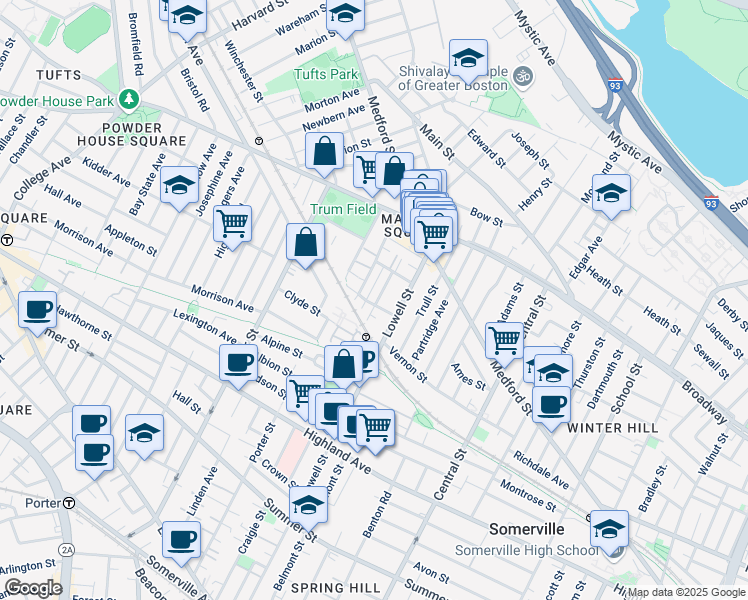This screenshot has width=748, height=600.
Task: Click the SPRING HILL neighborhood label
Action: pos(336,588)
